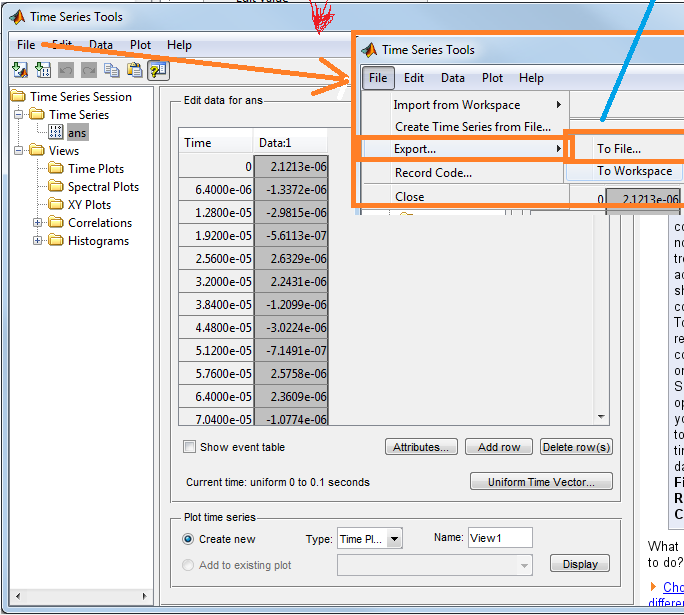Click the Import from Workspace toolbar icon
684x615 pixels.
coord(20,70)
